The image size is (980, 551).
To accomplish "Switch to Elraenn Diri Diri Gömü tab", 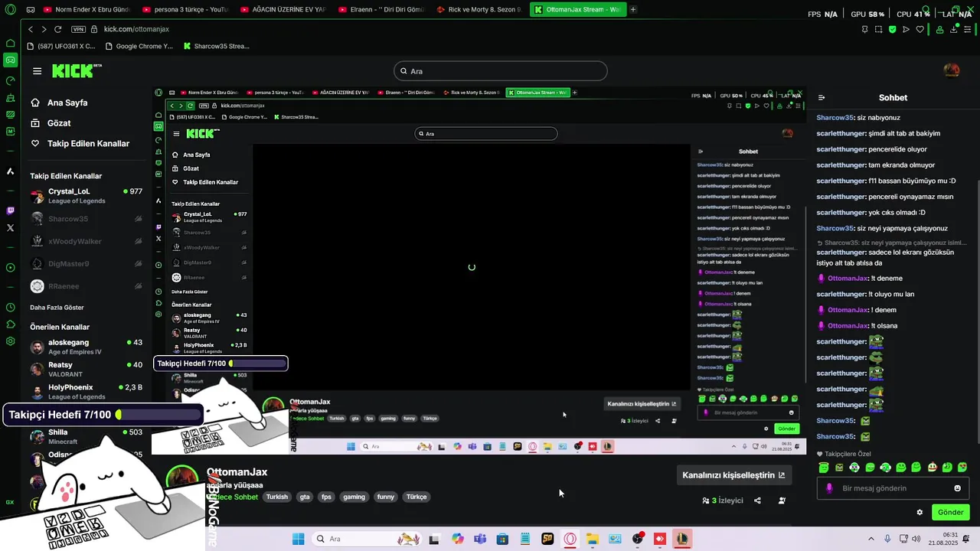I will (x=382, y=10).
